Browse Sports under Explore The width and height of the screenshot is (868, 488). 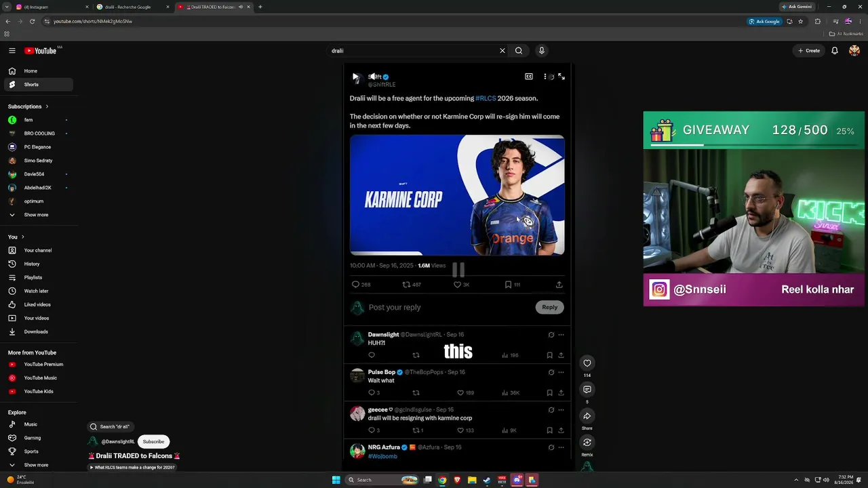tap(38, 451)
